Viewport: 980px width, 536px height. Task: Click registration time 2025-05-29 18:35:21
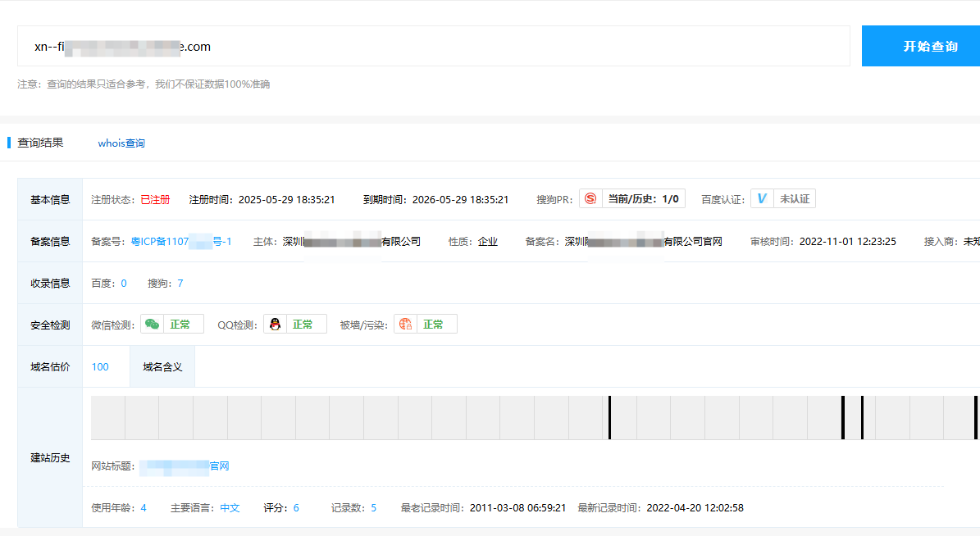287,200
